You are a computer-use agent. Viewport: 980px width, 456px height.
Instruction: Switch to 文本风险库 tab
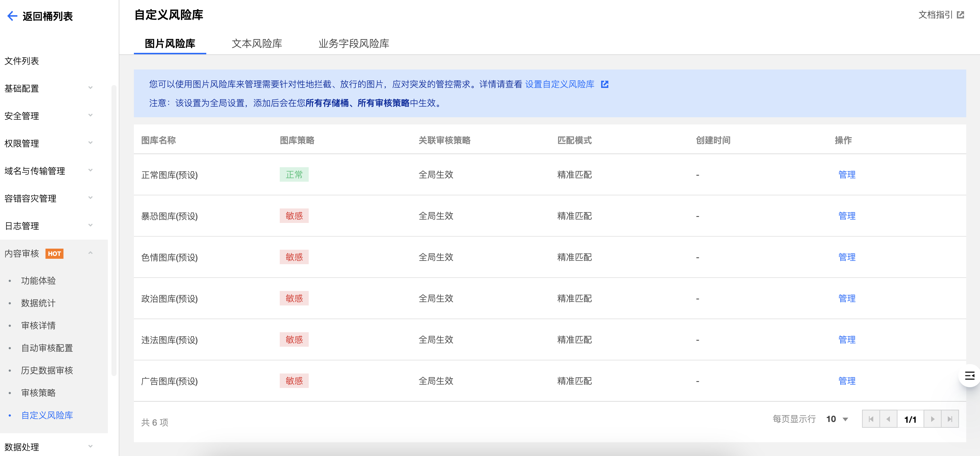pyautogui.click(x=257, y=44)
